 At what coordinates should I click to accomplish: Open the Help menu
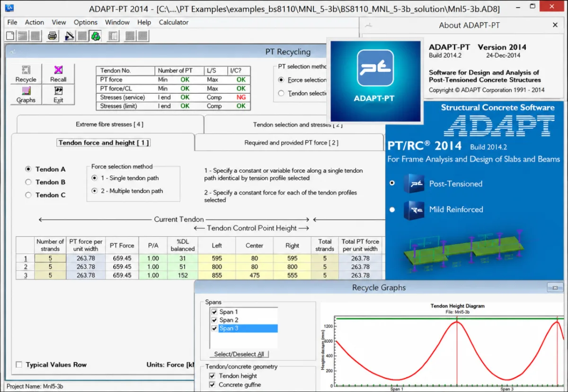point(144,22)
